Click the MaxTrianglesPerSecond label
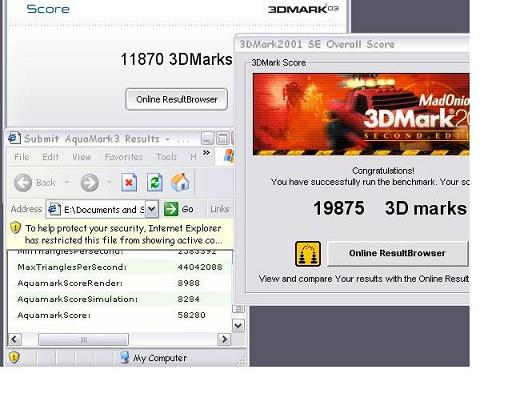The image size is (512, 410). (x=72, y=267)
